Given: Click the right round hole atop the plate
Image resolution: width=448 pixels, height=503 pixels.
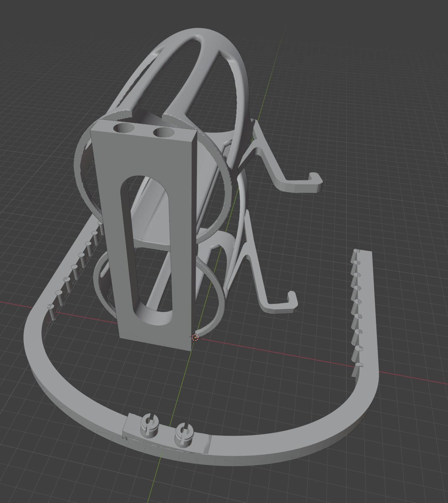Looking at the screenshot, I should point(163,132).
